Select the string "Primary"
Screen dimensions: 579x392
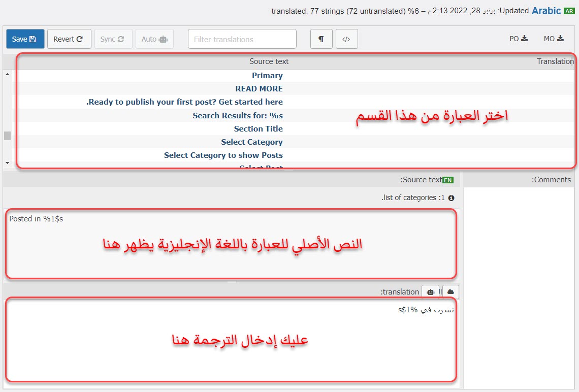(267, 75)
